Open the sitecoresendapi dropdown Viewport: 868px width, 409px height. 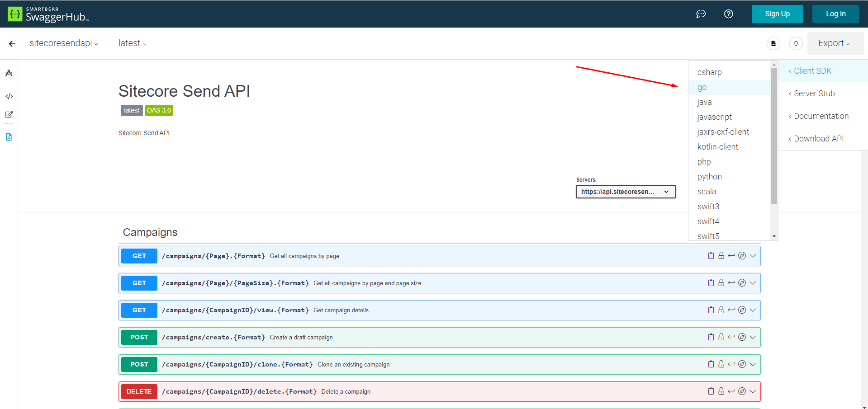coord(64,43)
